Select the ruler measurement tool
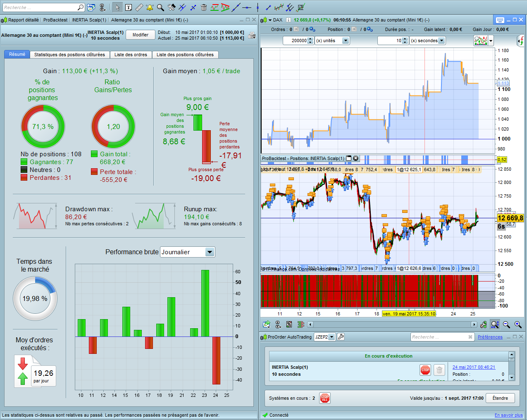The image size is (527, 420). pos(139,7)
